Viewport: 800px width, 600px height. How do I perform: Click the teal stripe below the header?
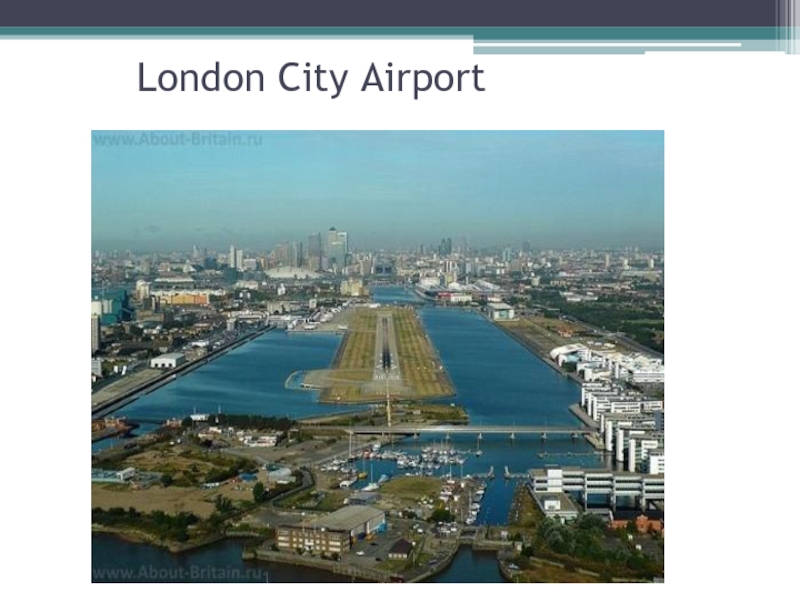click(388, 31)
